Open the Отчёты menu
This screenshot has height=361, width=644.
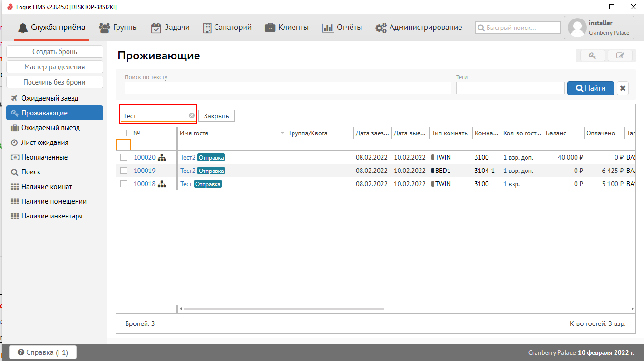[342, 28]
